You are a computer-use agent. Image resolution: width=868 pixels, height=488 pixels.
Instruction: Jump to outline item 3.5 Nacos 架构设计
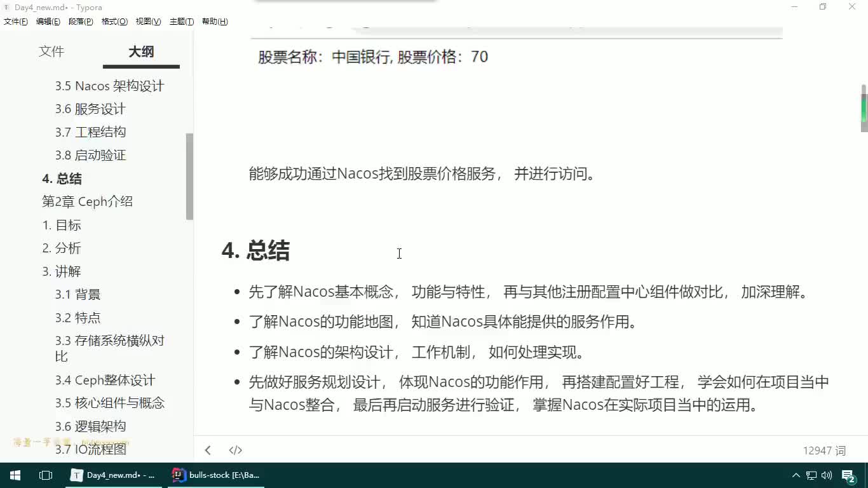point(109,86)
